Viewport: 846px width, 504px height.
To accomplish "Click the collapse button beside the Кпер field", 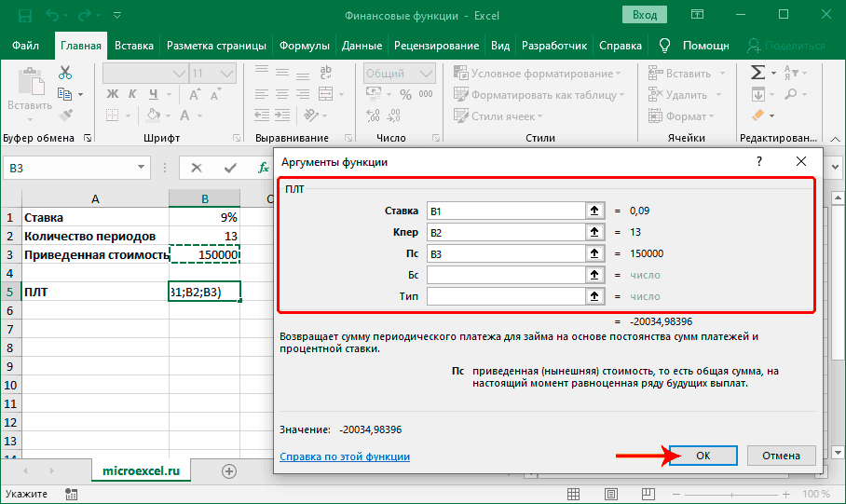I will pyautogui.click(x=593, y=232).
